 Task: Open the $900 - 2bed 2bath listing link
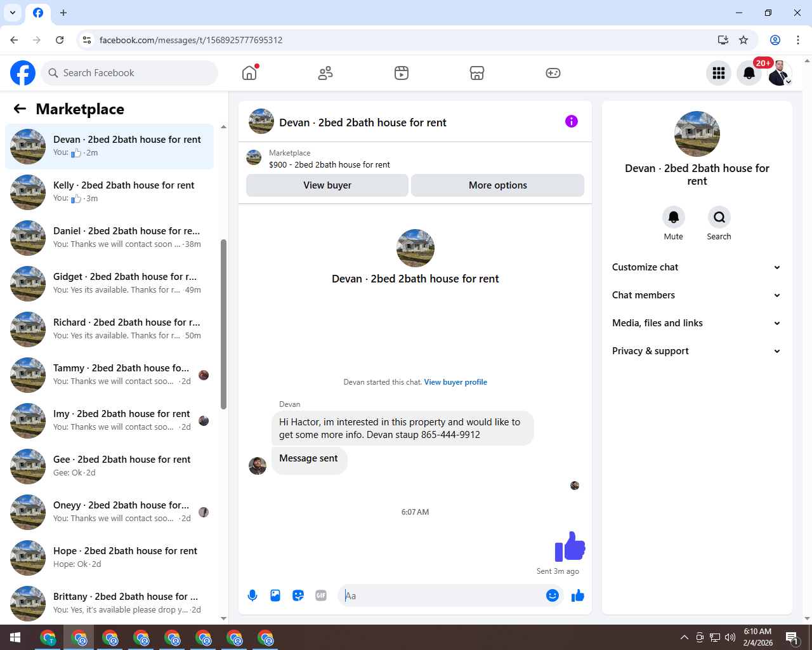pos(329,164)
